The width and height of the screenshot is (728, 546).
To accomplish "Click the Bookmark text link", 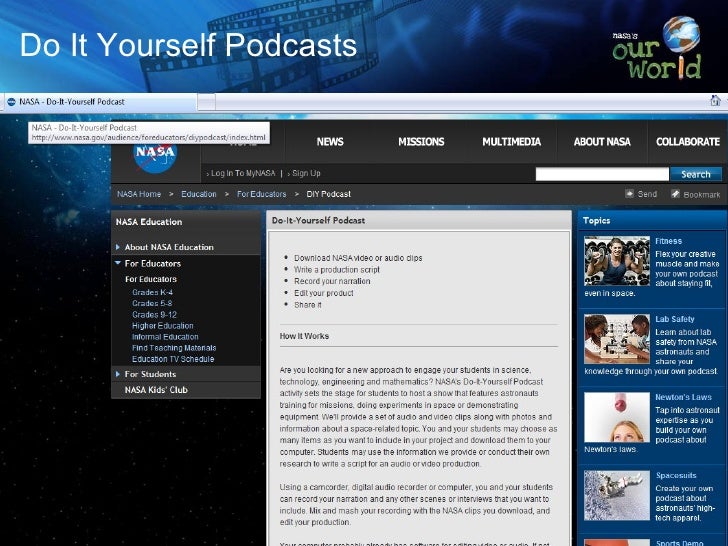I will 702,195.
